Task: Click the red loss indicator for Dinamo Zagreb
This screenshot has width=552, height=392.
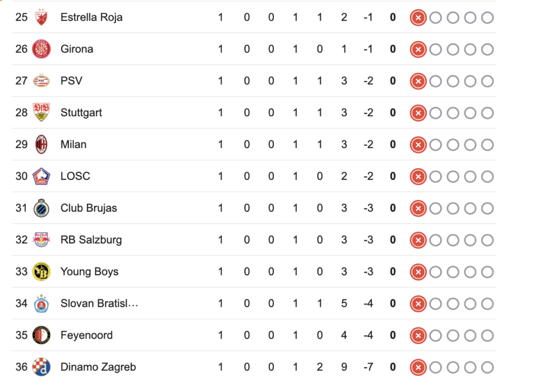Action: pos(418,367)
